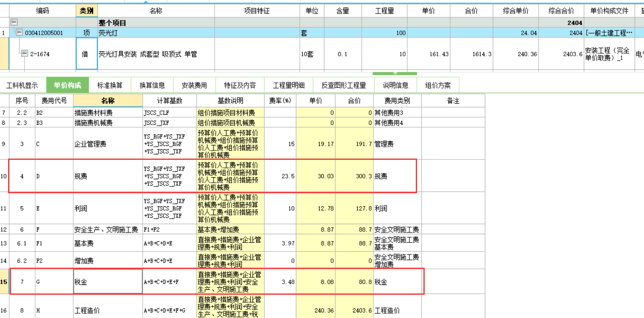Switch to 工料机显示 tab
644x318 pixels.
point(22,85)
